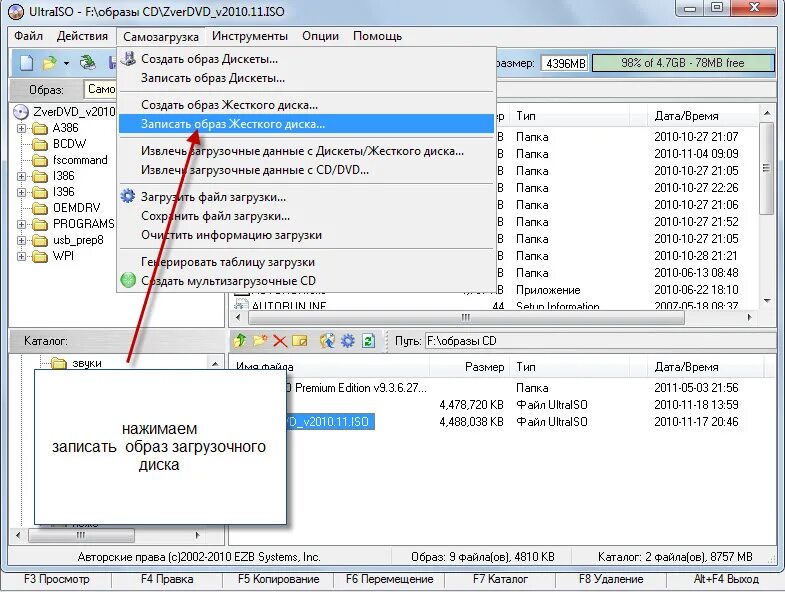Open the dropdown arrow beside Open icon
The image size is (785, 592).
(66, 64)
